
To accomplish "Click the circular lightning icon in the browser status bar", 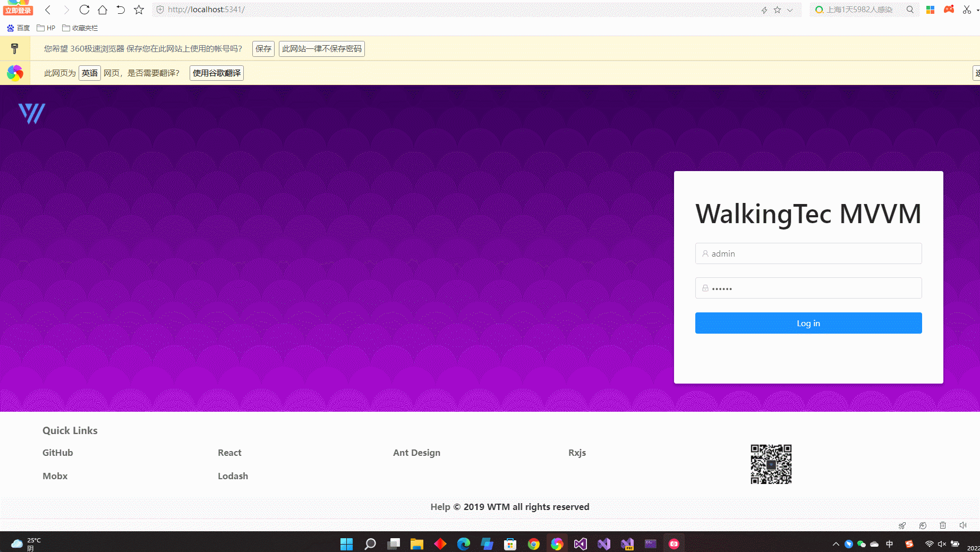I will 923,525.
